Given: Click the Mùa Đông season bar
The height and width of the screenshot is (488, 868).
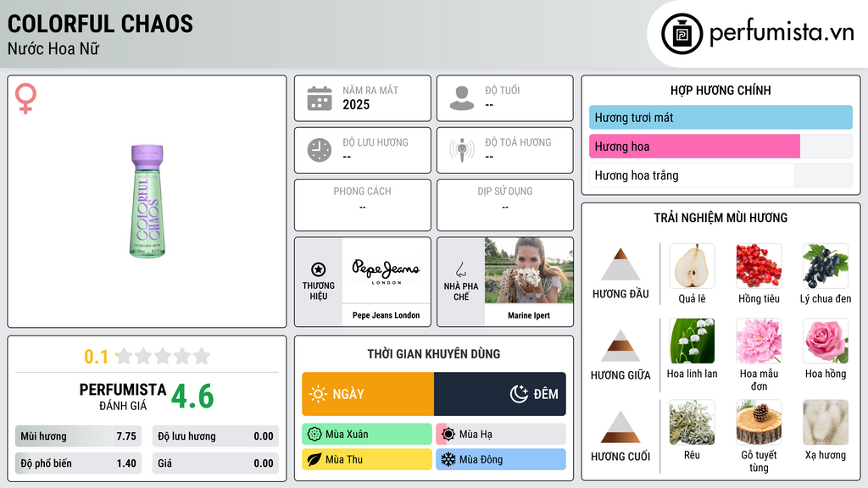Looking at the screenshot, I should (x=501, y=459).
